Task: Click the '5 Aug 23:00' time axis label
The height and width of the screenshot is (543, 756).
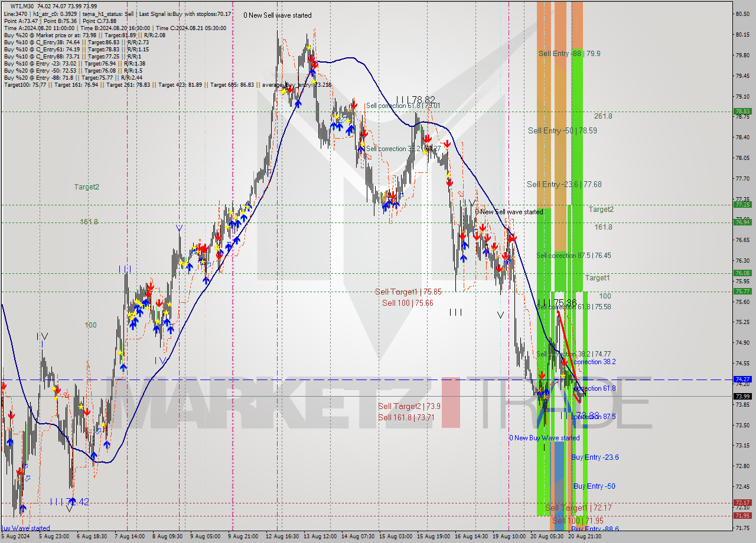Action: click(55, 537)
